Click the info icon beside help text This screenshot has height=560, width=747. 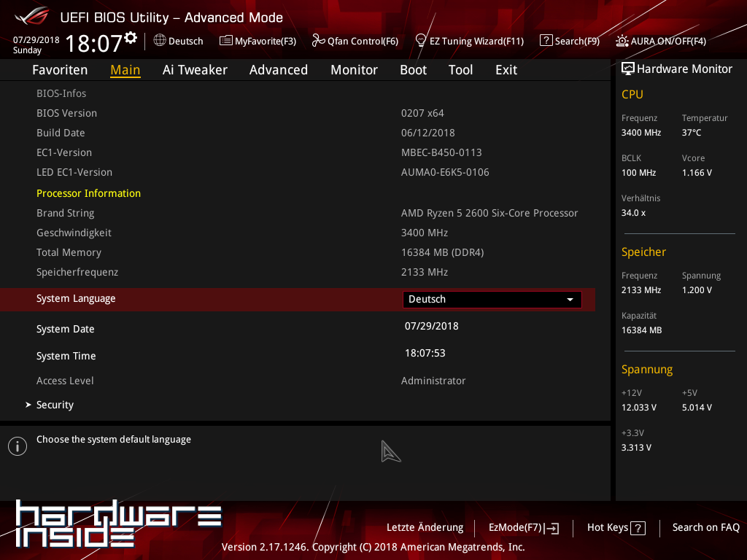tap(18, 446)
